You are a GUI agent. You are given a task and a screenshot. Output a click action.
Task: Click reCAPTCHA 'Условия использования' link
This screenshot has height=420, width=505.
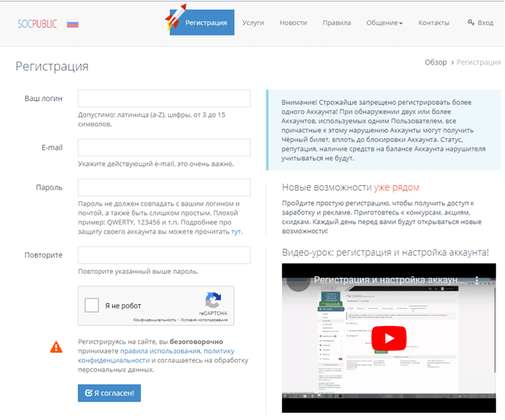204,320
